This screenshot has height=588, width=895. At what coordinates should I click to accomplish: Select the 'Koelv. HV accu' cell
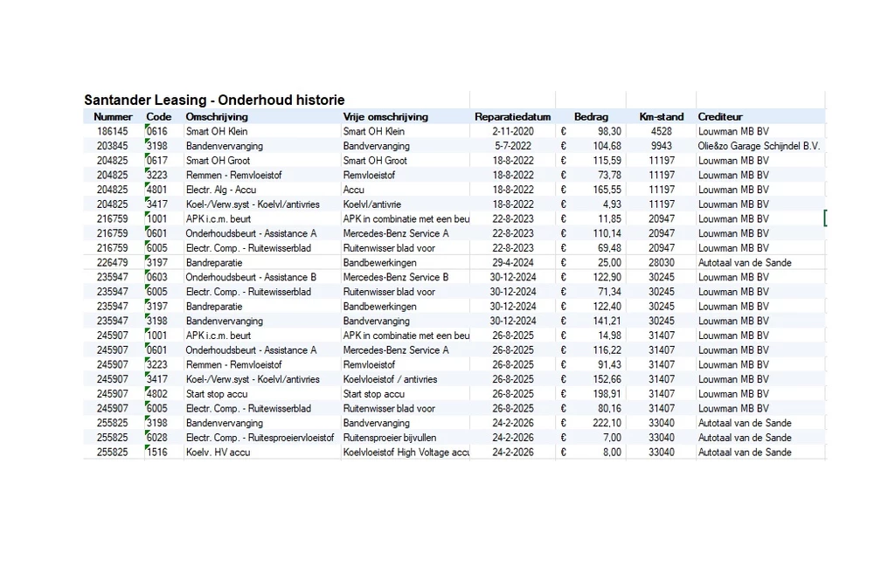pos(218,453)
